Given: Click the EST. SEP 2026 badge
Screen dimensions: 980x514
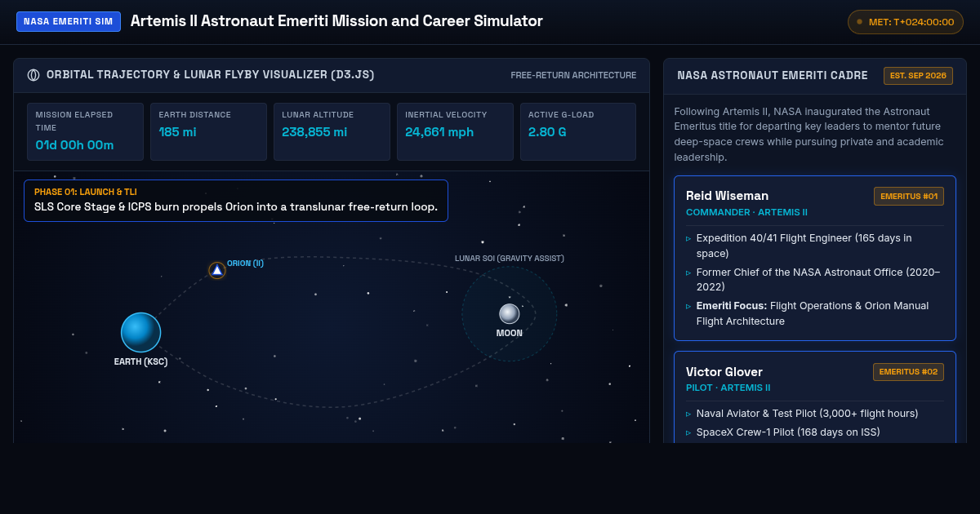Looking at the screenshot, I should (918, 76).
